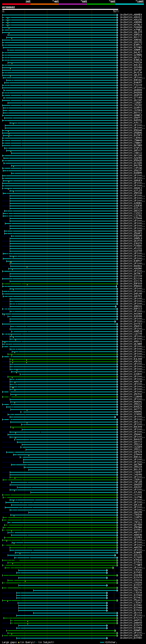This screenshot has height=644, width=146.
Task: Follow the UniRef100_A7L6A1 link
Action: 131,492
